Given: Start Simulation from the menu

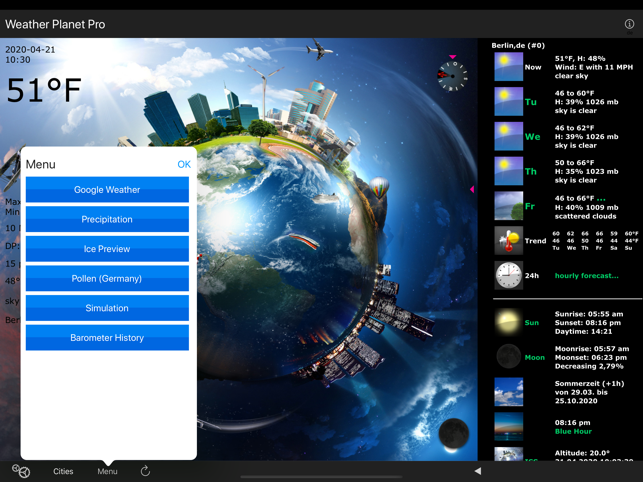Looking at the screenshot, I should click(x=107, y=308).
